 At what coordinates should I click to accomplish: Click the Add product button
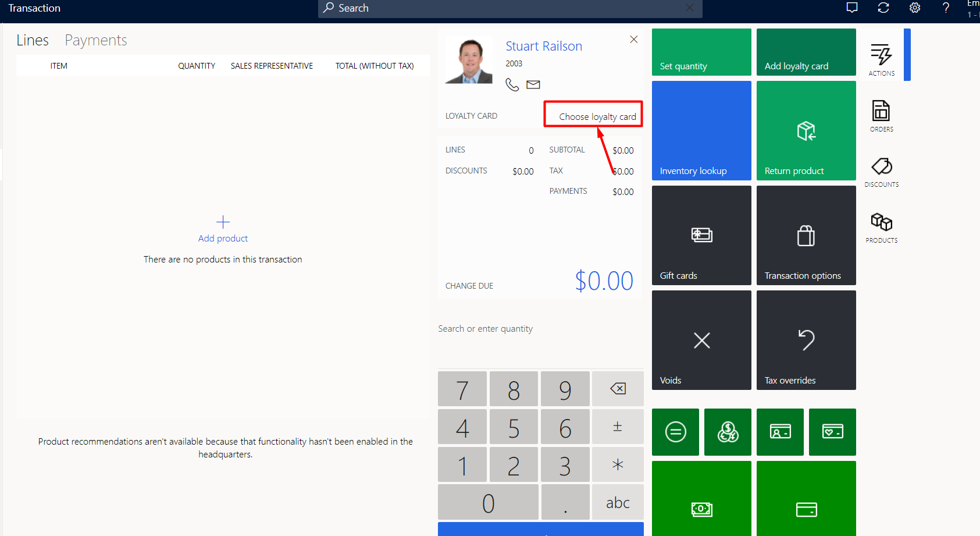coord(223,229)
